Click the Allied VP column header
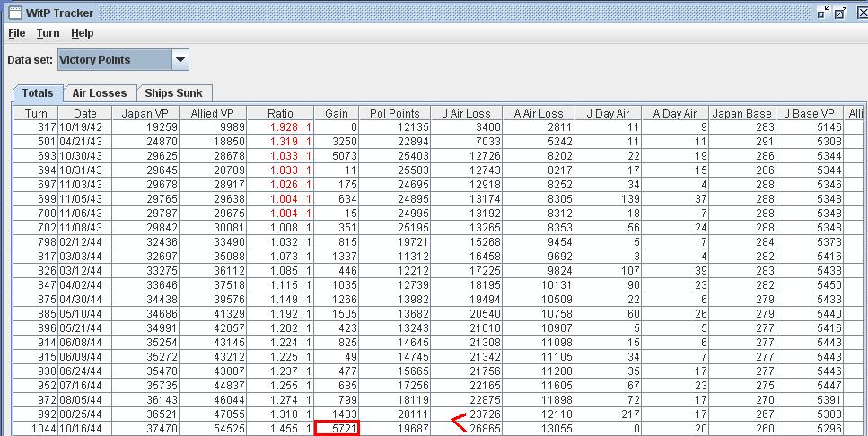 212,113
